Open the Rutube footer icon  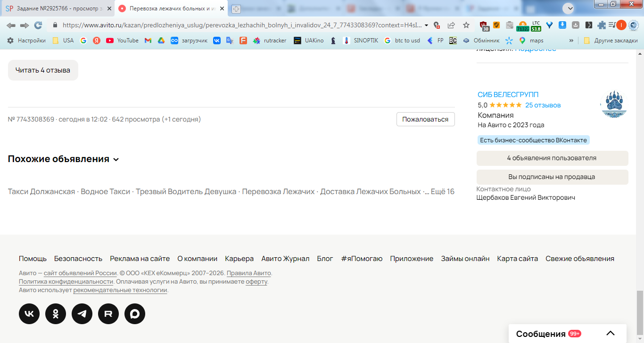(108, 314)
